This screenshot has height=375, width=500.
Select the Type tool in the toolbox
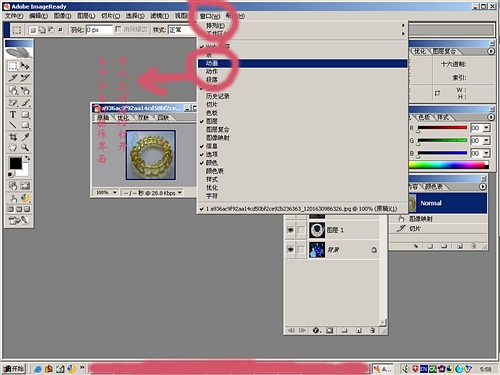click(13, 114)
